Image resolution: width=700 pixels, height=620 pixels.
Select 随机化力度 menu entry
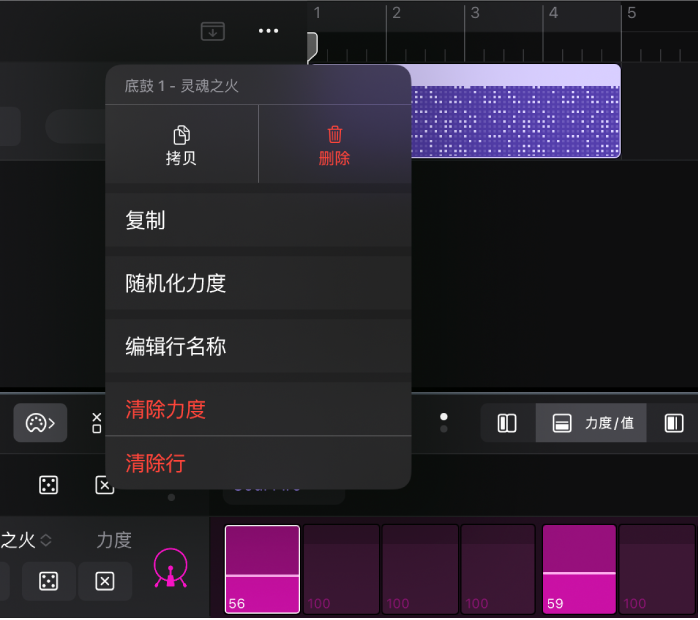click(x=258, y=283)
